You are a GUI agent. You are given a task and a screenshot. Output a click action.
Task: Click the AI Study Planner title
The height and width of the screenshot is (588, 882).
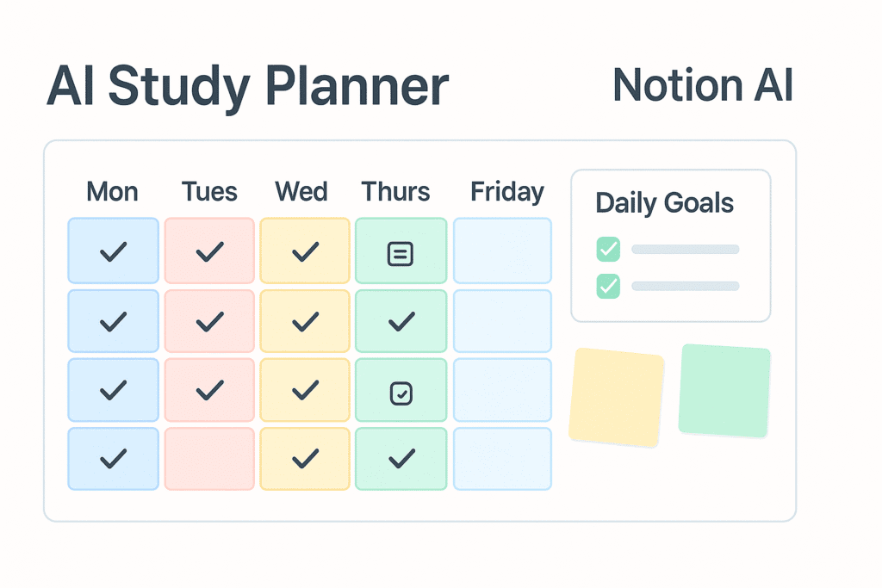coord(247,87)
